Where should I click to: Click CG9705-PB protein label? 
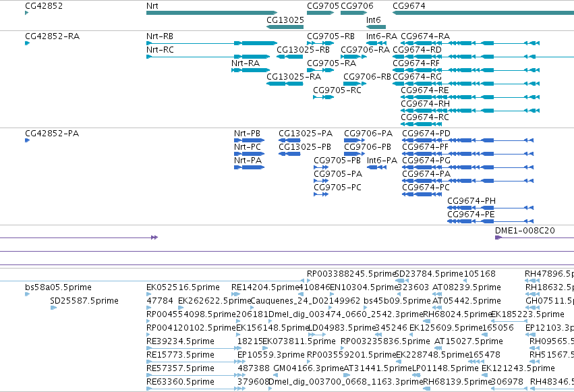[337, 161]
